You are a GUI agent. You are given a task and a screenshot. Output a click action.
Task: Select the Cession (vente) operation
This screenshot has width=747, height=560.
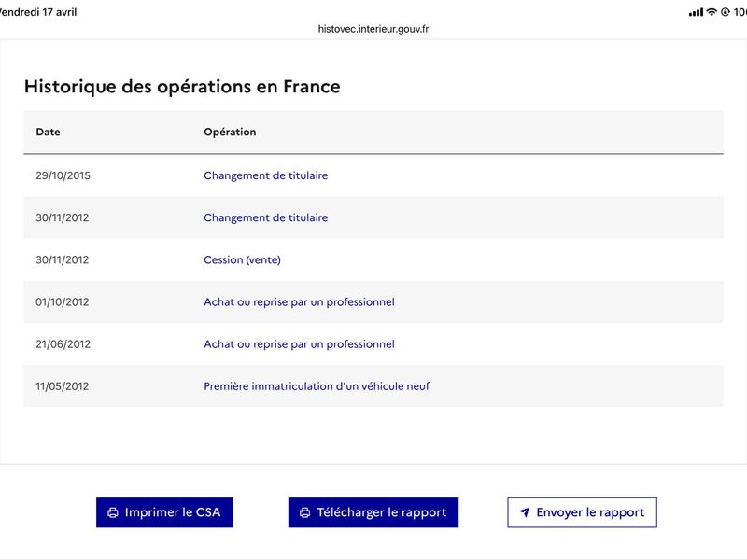(242, 259)
